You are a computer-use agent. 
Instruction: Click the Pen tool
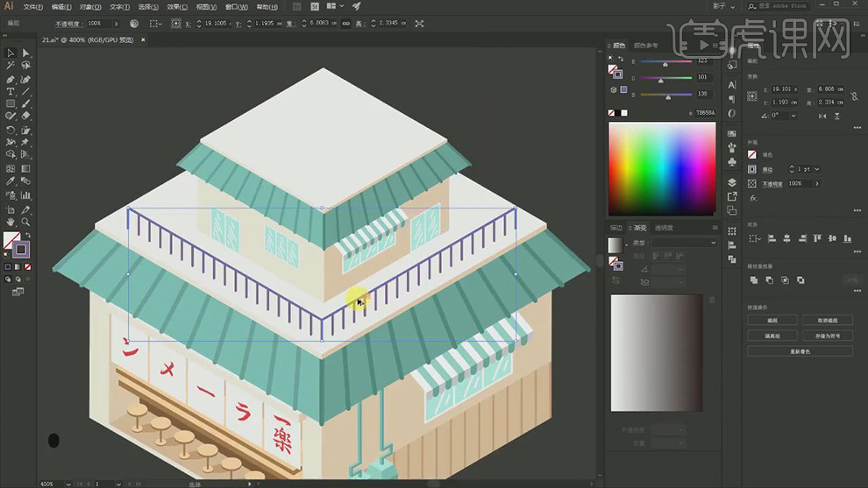click(x=11, y=79)
